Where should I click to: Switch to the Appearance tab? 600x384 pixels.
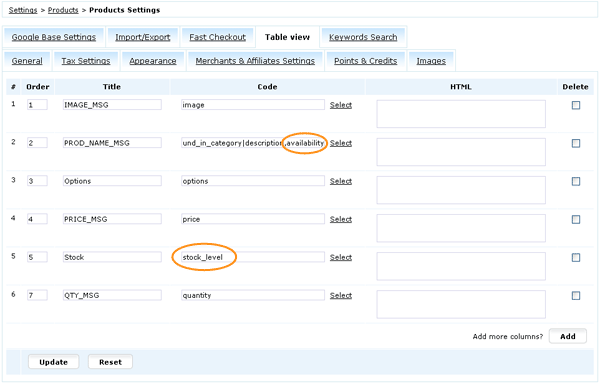coord(153,61)
